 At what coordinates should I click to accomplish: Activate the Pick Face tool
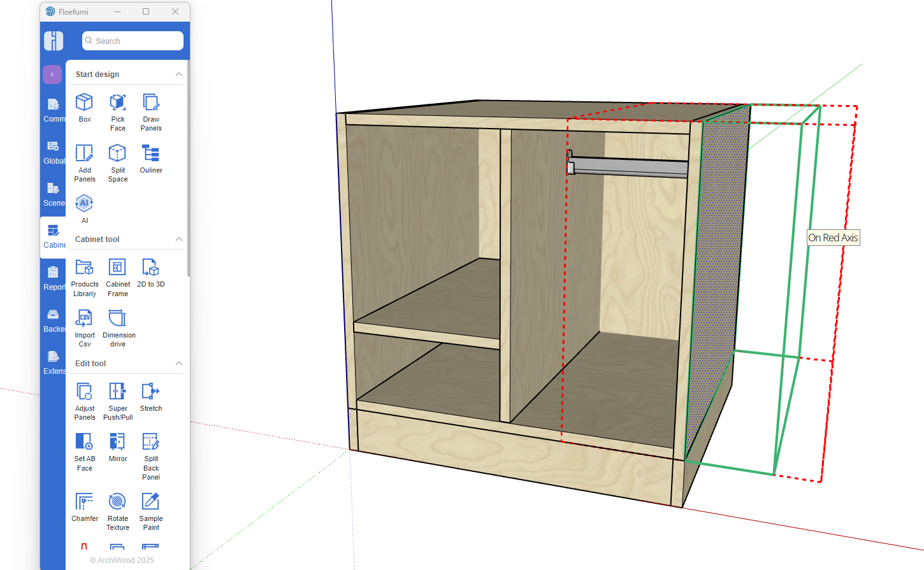(118, 111)
